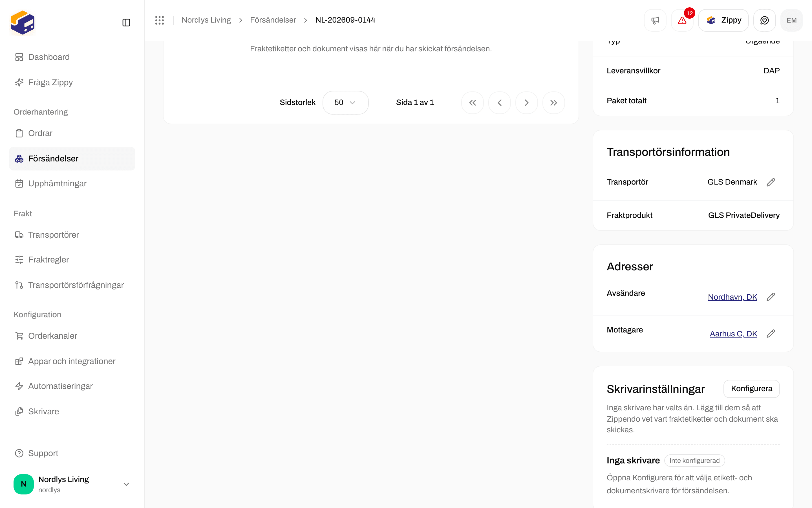This screenshot has width=812, height=508.
Task: Open the Aarhus C, DK recipient link
Action: click(x=734, y=334)
